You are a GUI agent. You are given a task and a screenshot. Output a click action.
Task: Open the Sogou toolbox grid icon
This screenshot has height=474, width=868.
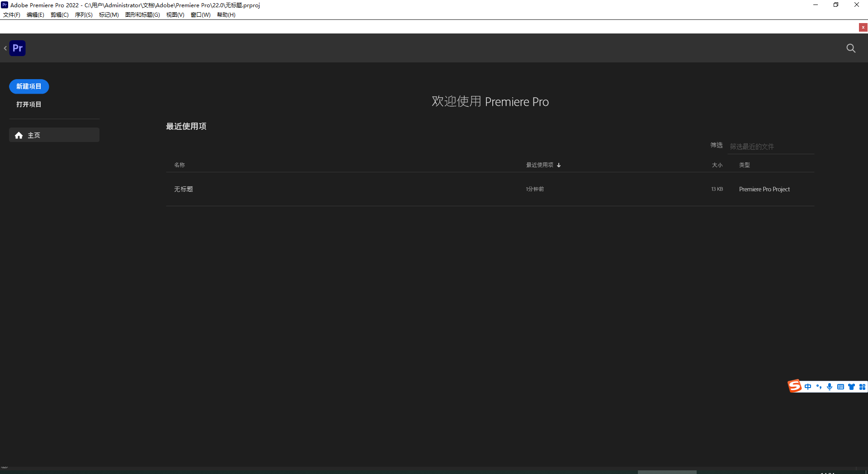862,387
